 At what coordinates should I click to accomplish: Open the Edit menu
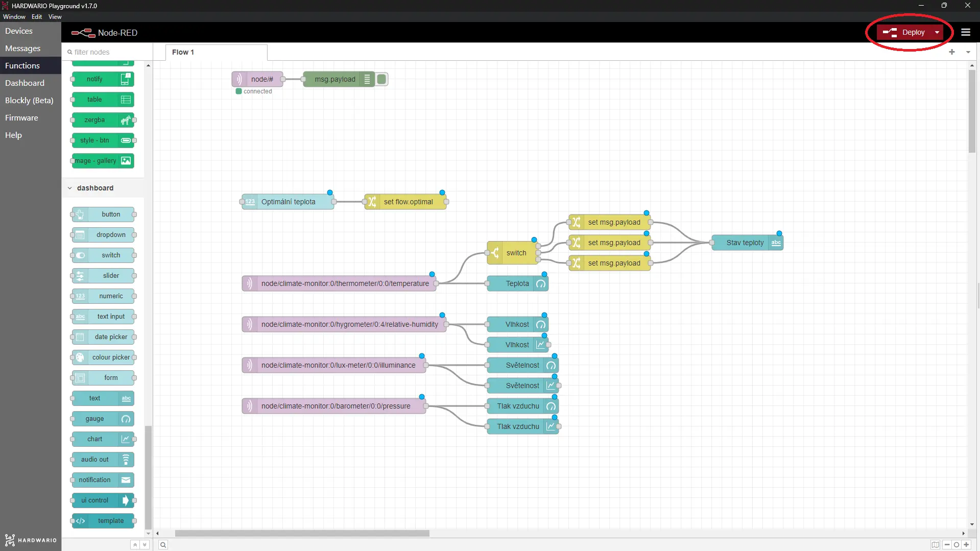tap(37, 17)
